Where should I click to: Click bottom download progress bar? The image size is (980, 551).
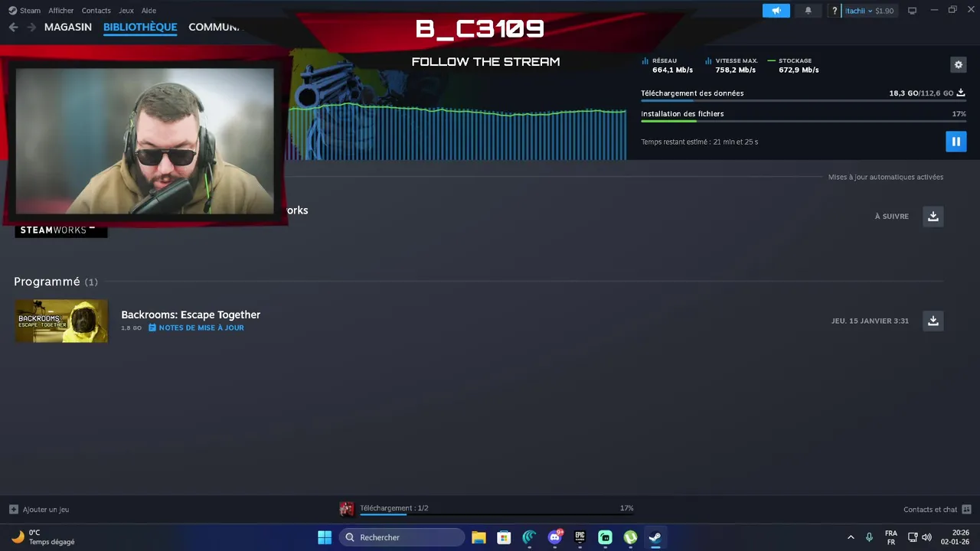tap(496, 515)
